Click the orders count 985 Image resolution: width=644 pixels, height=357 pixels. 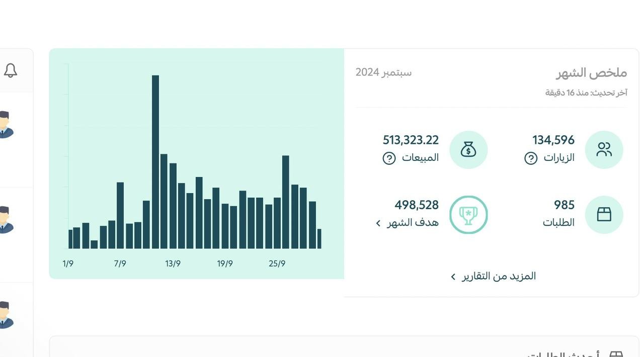click(564, 205)
